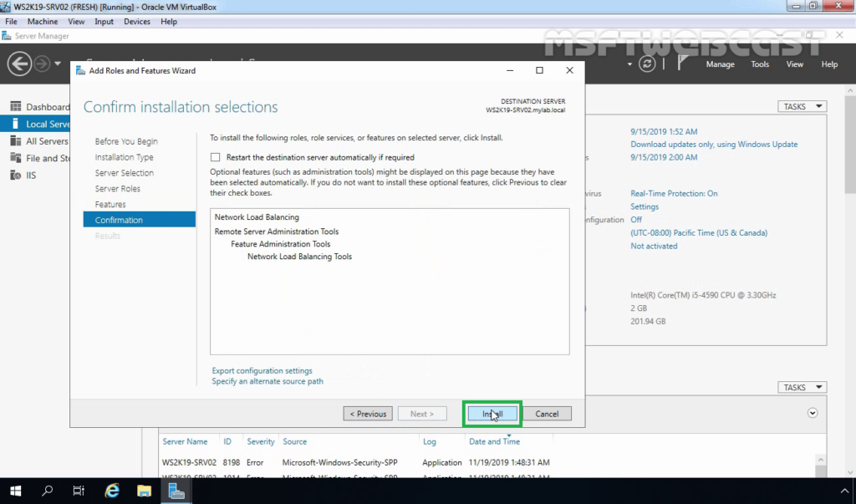Open File Explorer from taskbar
This screenshot has width=856, height=504.
pyautogui.click(x=144, y=491)
